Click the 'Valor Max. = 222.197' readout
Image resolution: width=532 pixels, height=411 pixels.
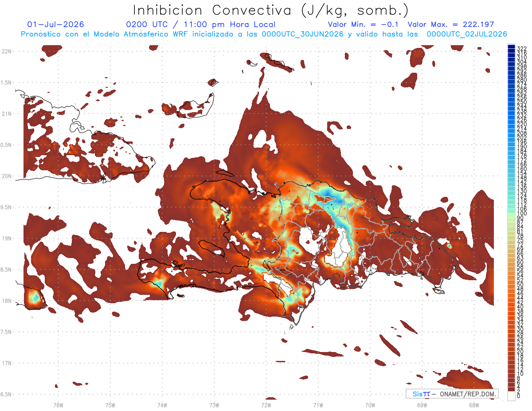(450, 24)
